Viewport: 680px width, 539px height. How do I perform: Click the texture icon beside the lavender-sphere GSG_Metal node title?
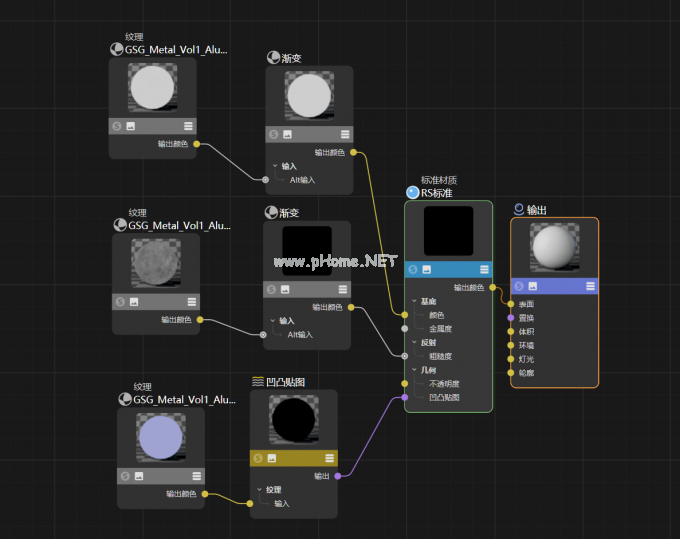[125, 399]
